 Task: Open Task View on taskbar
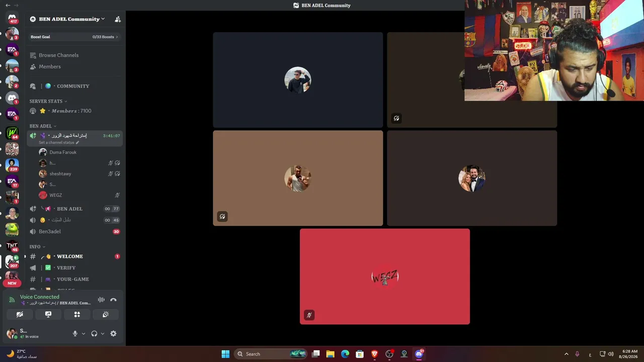[x=316, y=354]
